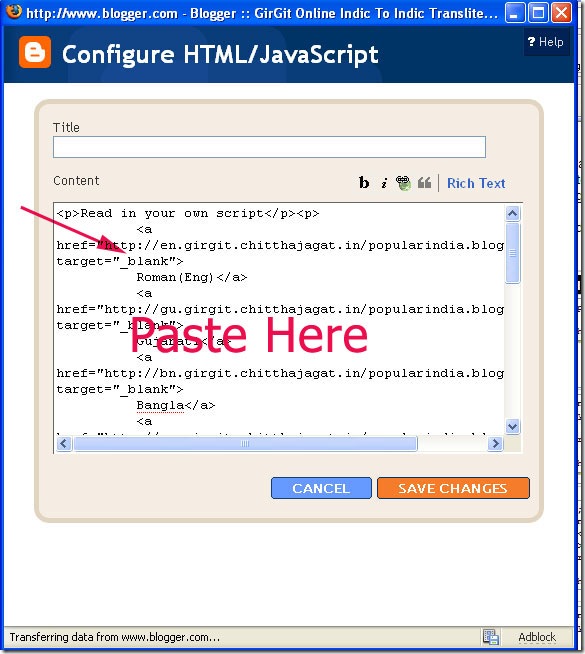Switch to Rich Text editing mode
The width and height of the screenshot is (585, 654).
[476, 183]
